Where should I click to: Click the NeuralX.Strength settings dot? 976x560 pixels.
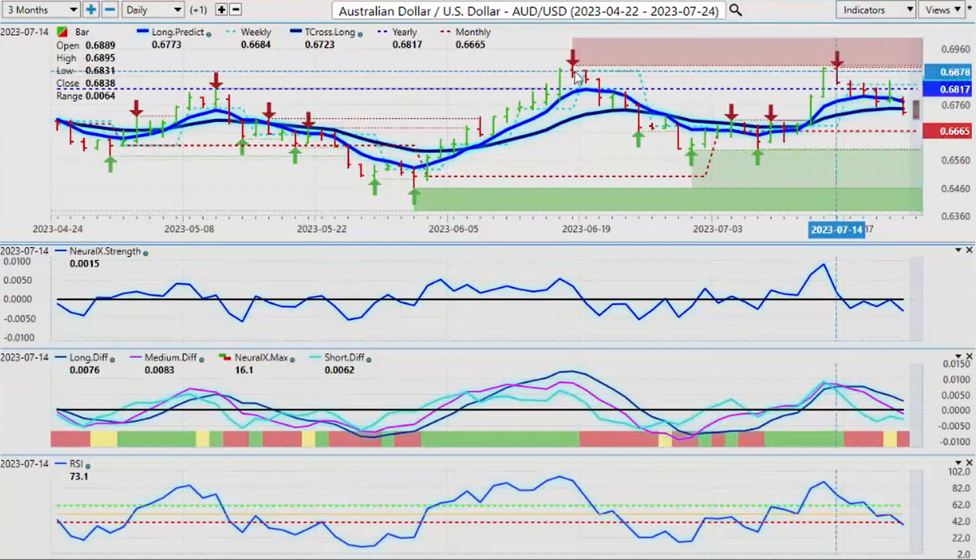(145, 252)
